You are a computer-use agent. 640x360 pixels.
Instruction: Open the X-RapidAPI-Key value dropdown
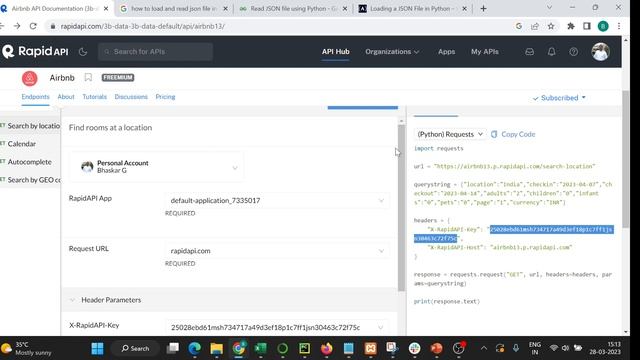click(277, 327)
